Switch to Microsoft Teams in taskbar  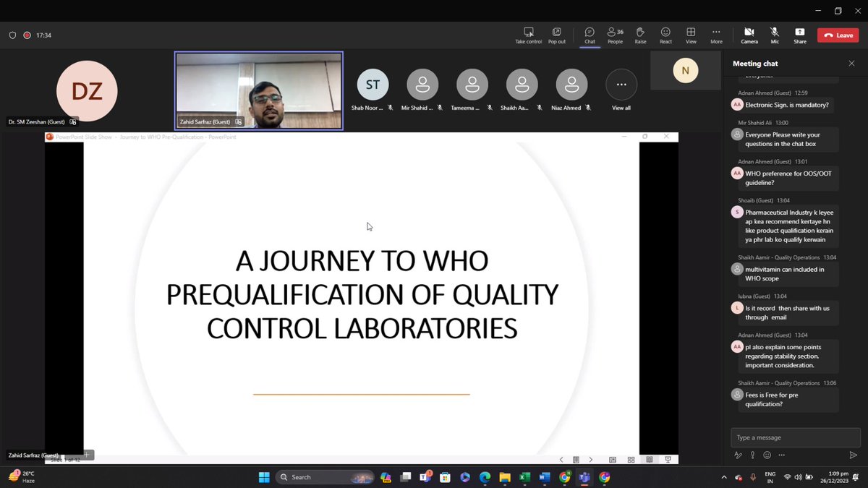(x=584, y=477)
